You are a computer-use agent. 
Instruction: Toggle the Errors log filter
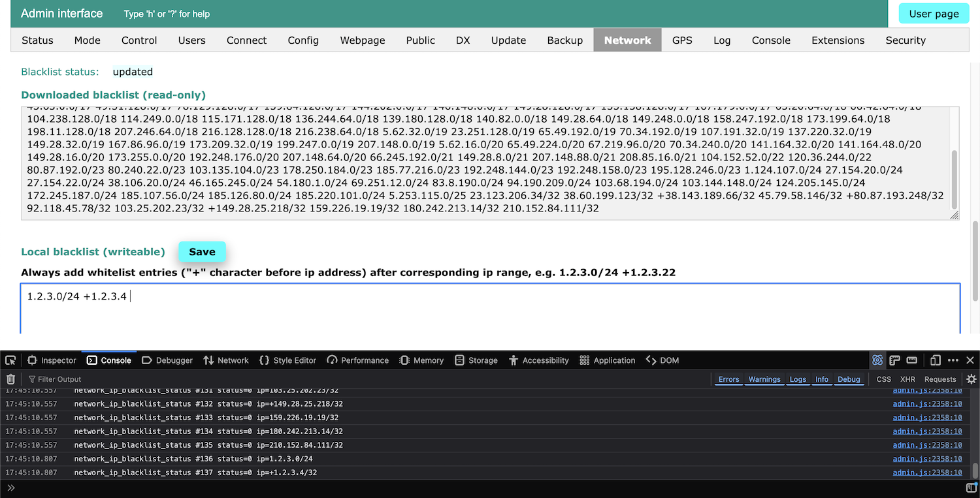pyautogui.click(x=728, y=379)
